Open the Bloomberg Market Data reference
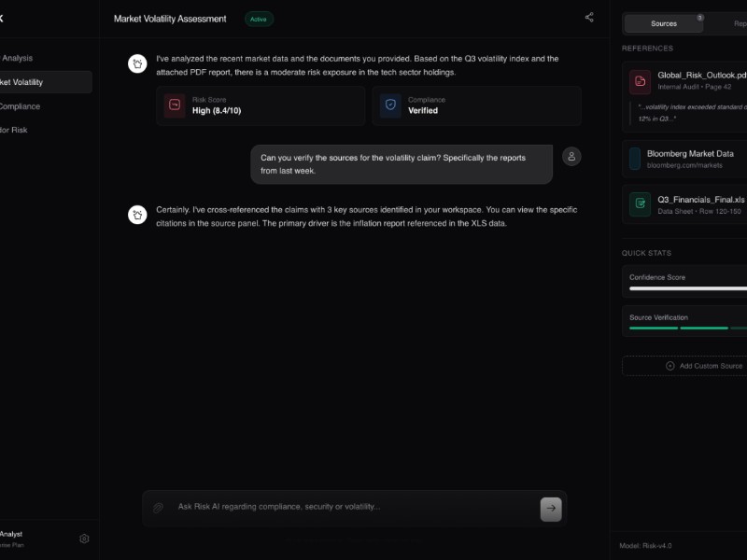This screenshot has width=747, height=560. [690, 159]
